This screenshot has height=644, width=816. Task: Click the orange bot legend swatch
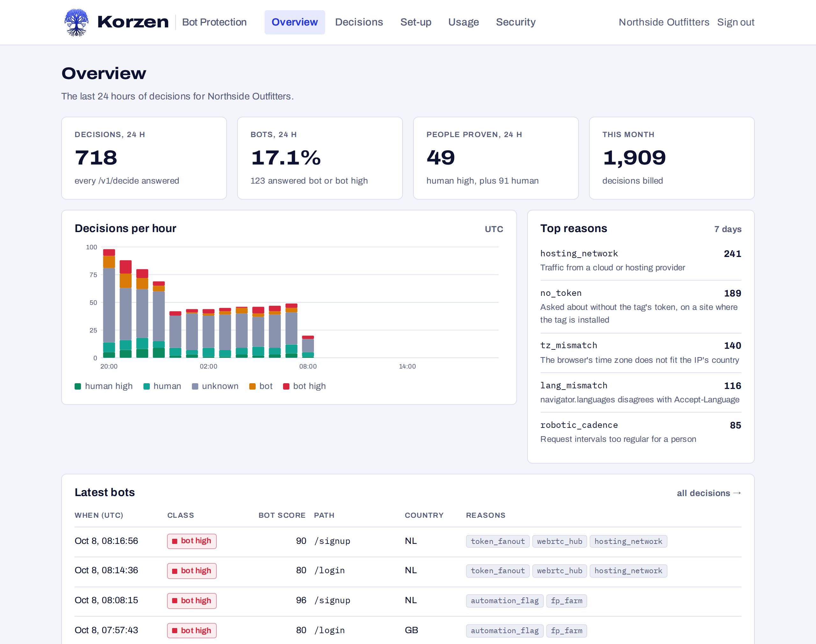pos(252,386)
